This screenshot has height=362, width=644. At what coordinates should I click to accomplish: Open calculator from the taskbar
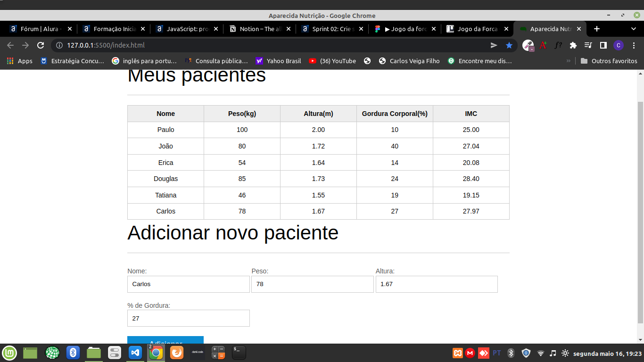coord(218,353)
